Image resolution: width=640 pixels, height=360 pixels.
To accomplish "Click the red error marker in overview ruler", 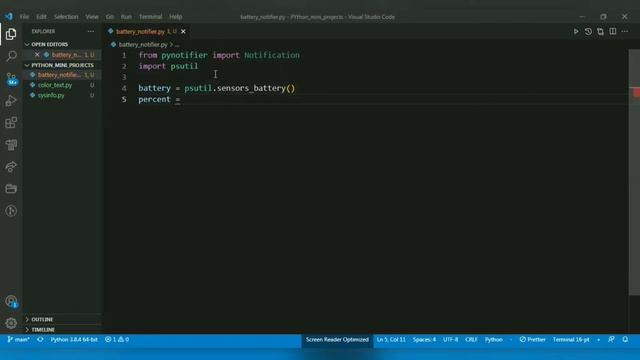I will point(636,93).
